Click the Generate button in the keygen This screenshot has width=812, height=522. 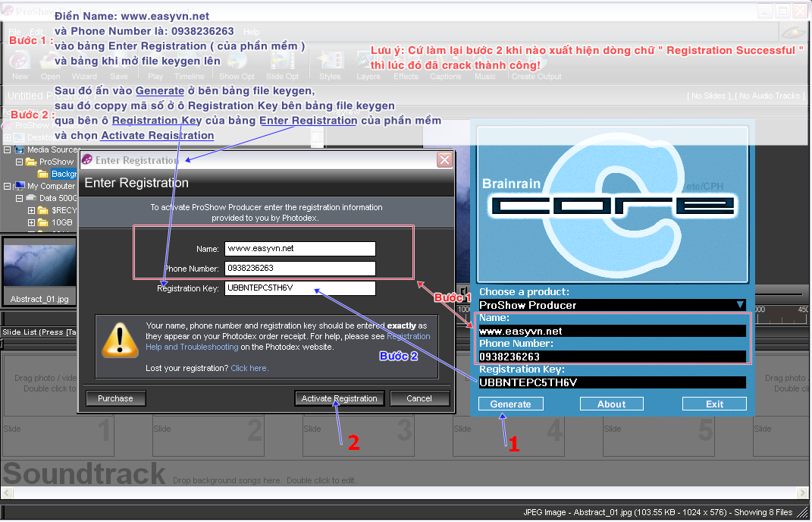(x=510, y=404)
